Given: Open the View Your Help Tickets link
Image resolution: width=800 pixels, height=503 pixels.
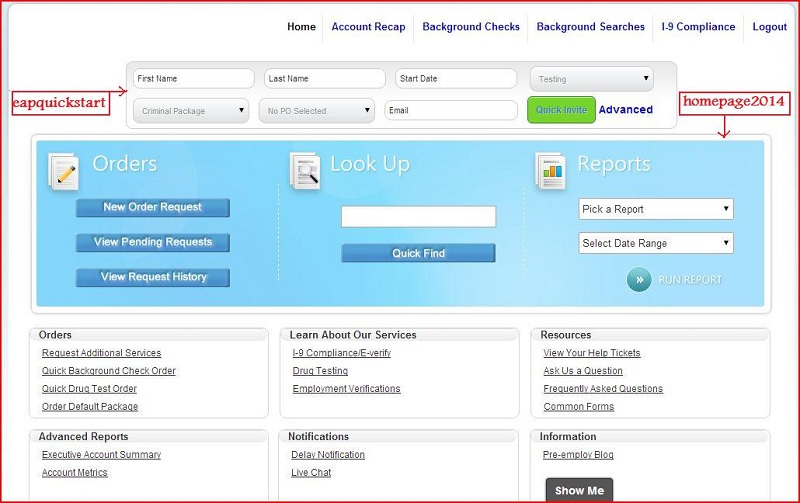Looking at the screenshot, I should (592, 353).
